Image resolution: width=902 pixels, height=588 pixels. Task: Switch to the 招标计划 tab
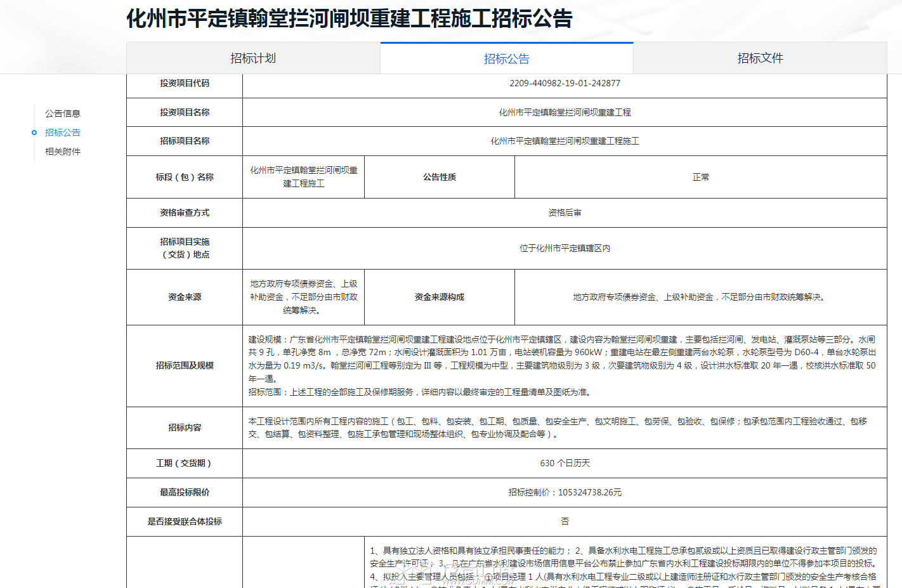[x=253, y=58]
